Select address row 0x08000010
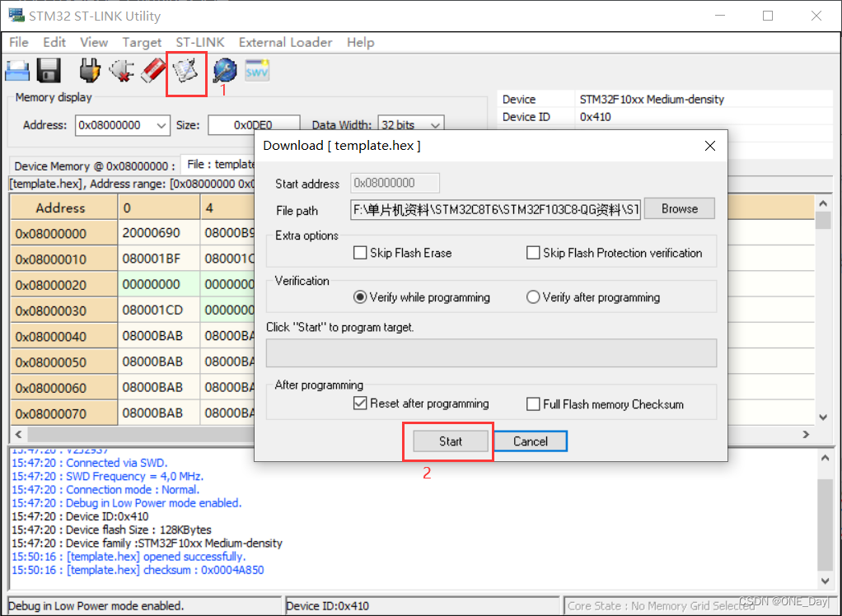Image resolution: width=842 pixels, height=616 pixels. (64, 259)
